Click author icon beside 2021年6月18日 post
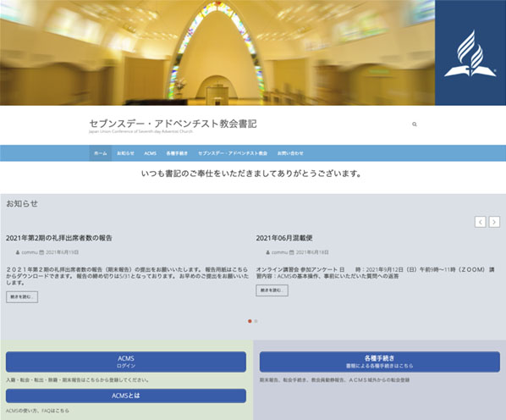Image resolution: width=506 pixels, height=420 pixels. pos(267,252)
